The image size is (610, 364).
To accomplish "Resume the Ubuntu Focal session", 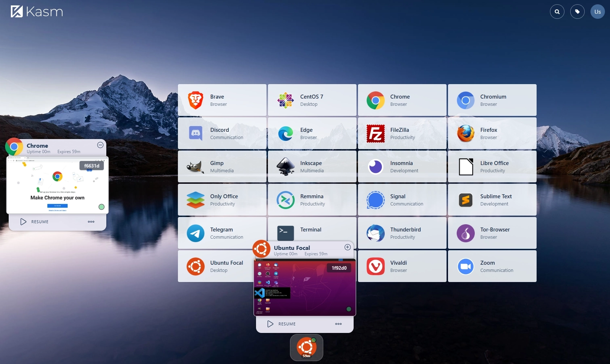I will click(282, 324).
